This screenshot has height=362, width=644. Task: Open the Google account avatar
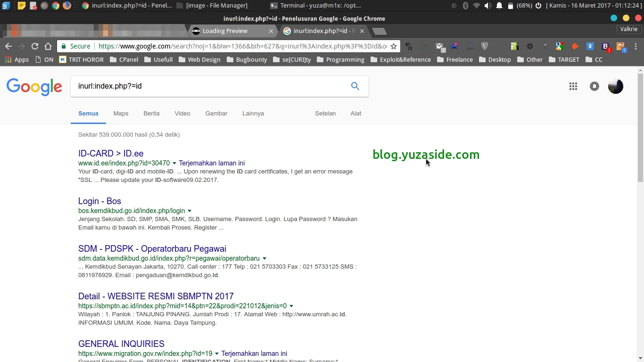click(616, 86)
